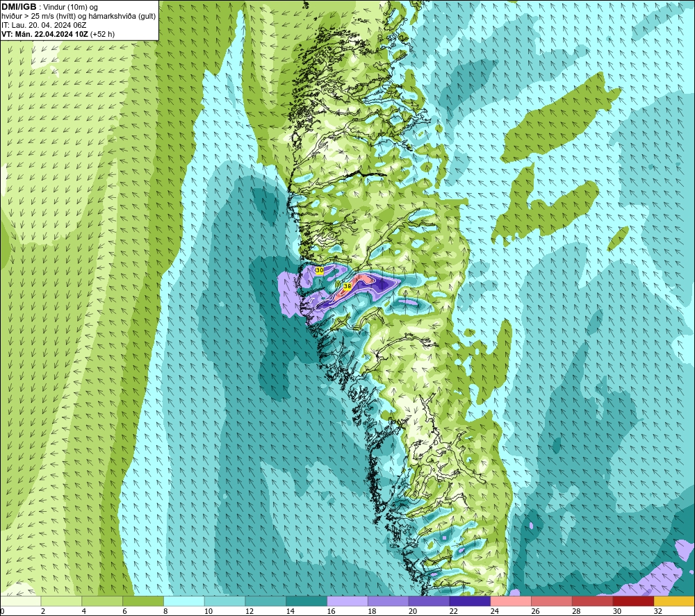Click the 6 tick label on the scale

[x=124, y=612]
